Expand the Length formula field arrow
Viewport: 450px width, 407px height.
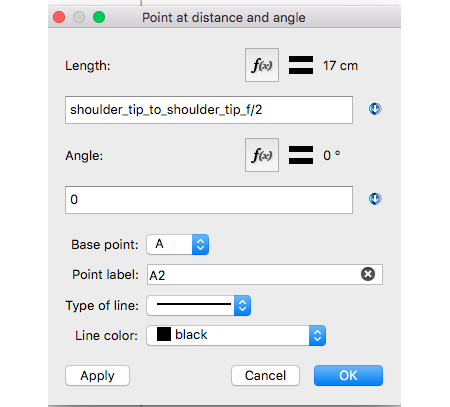tap(375, 109)
